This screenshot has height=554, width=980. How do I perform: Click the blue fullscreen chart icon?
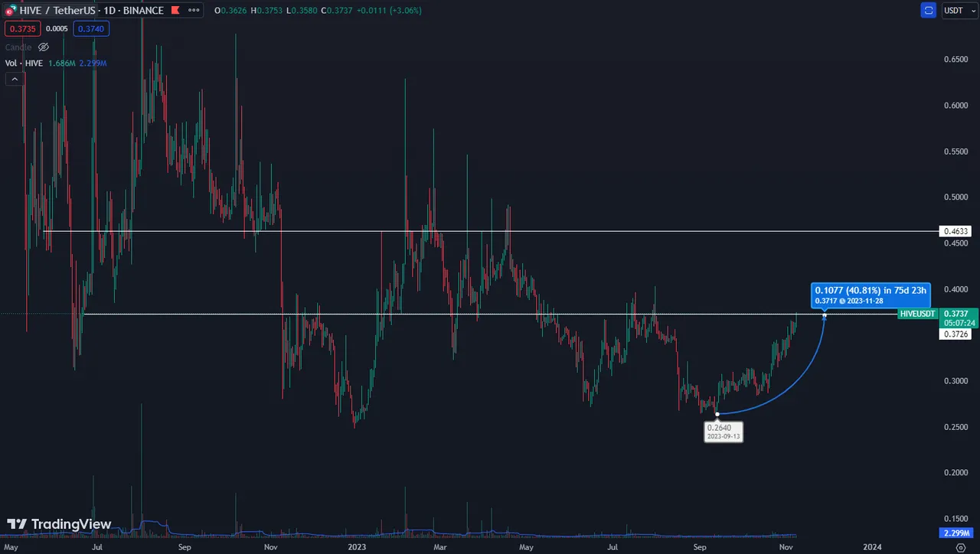929,11
